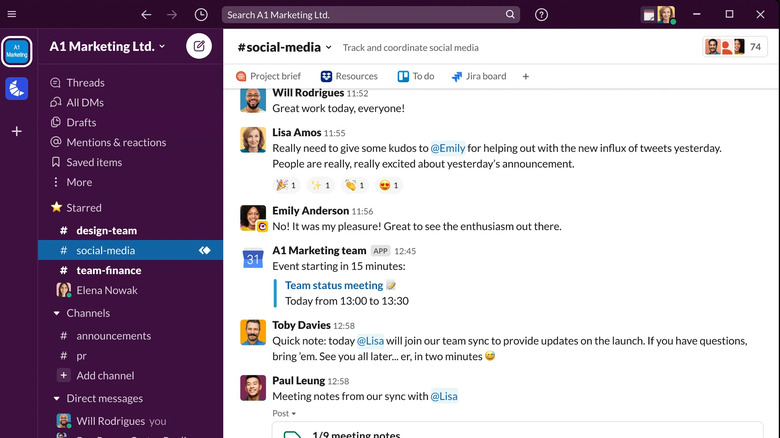Screen dimensions: 780x438
Task: Open the Team status meeting link
Action: tap(334, 285)
